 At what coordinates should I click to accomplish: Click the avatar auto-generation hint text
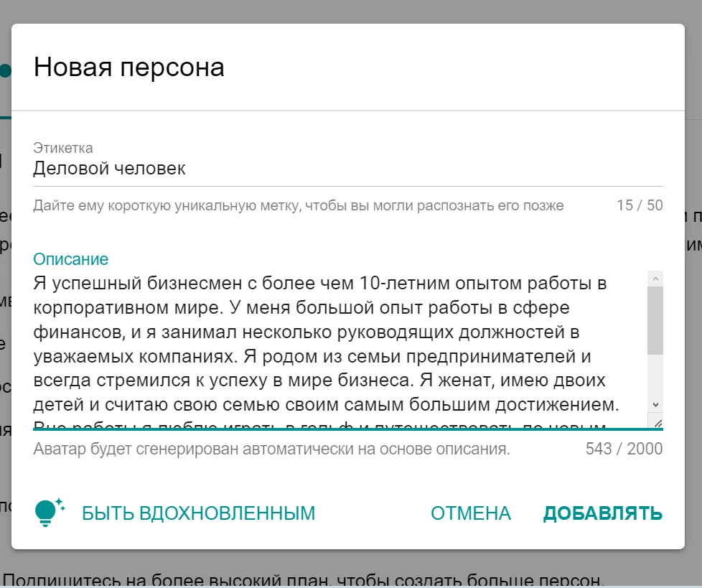click(x=272, y=449)
